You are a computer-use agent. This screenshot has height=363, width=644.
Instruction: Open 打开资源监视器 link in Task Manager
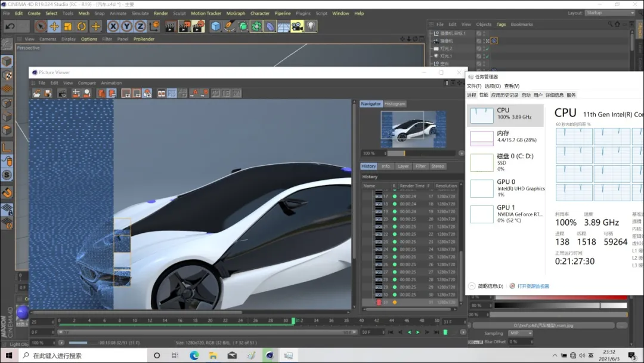pyautogui.click(x=533, y=286)
